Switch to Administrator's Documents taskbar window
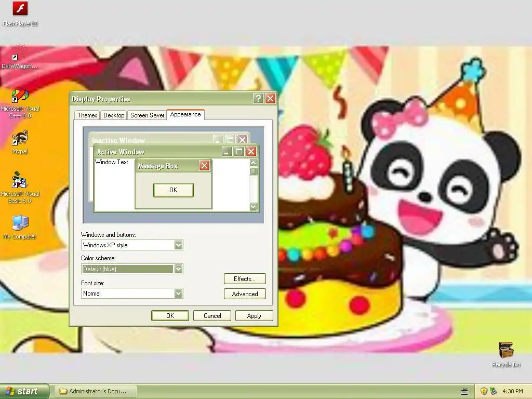The width and height of the screenshot is (532, 399). pyautogui.click(x=96, y=391)
